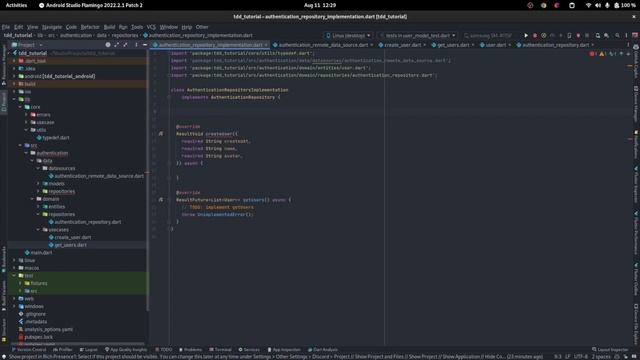Open Project panel options kebab icon
The image size is (640, 360).
136,44
